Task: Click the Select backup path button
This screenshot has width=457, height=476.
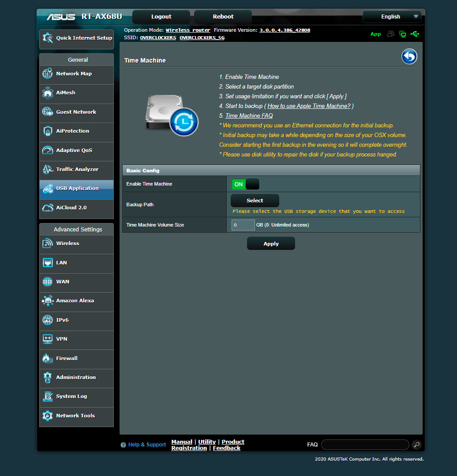Action: click(255, 201)
